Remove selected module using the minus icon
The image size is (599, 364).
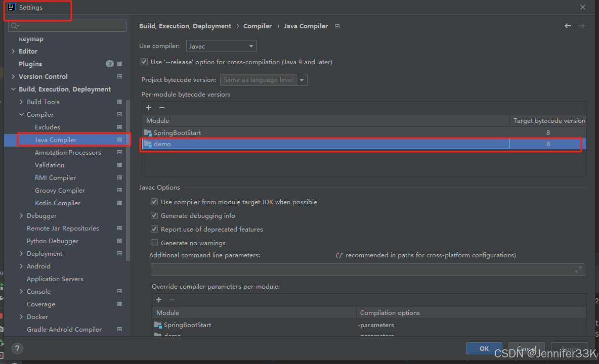pos(161,107)
